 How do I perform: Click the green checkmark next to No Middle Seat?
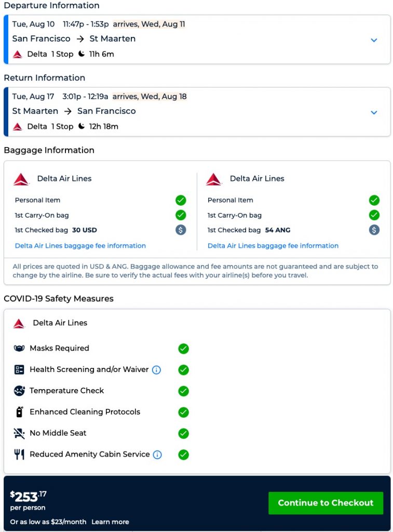[x=183, y=433]
